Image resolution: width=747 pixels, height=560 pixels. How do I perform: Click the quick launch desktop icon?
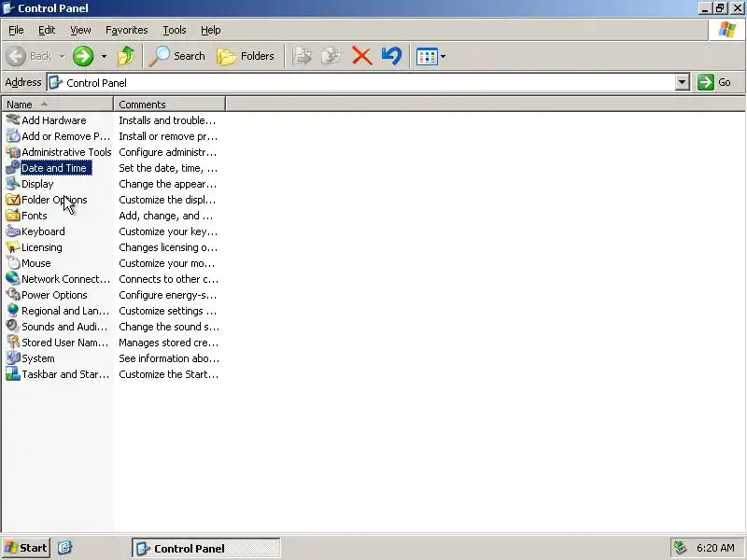64,548
